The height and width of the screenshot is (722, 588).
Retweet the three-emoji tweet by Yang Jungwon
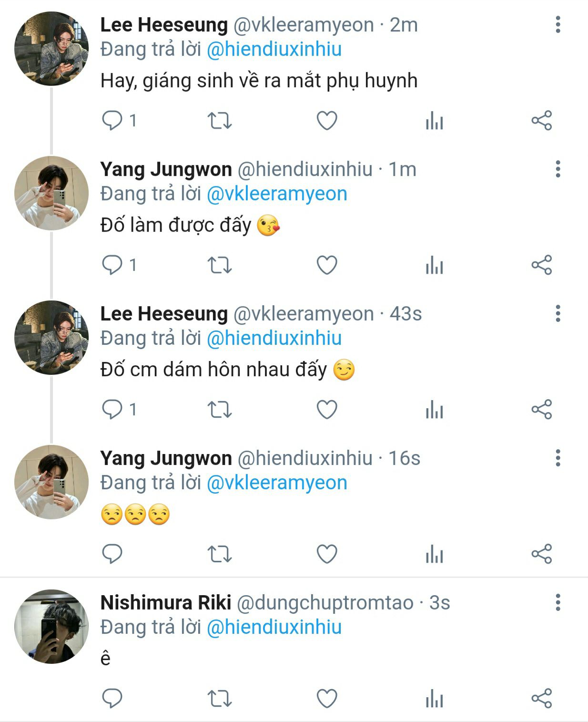pos(220,554)
